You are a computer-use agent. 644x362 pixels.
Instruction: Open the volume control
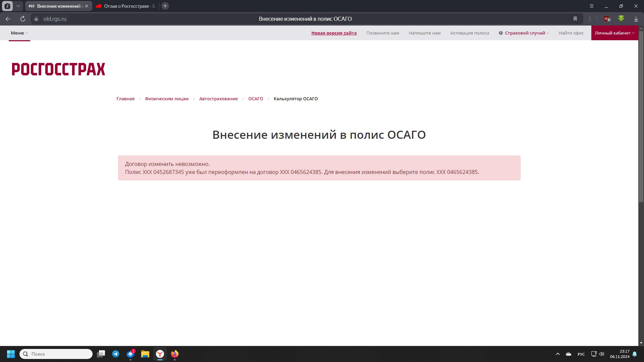click(x=602, y=354)
